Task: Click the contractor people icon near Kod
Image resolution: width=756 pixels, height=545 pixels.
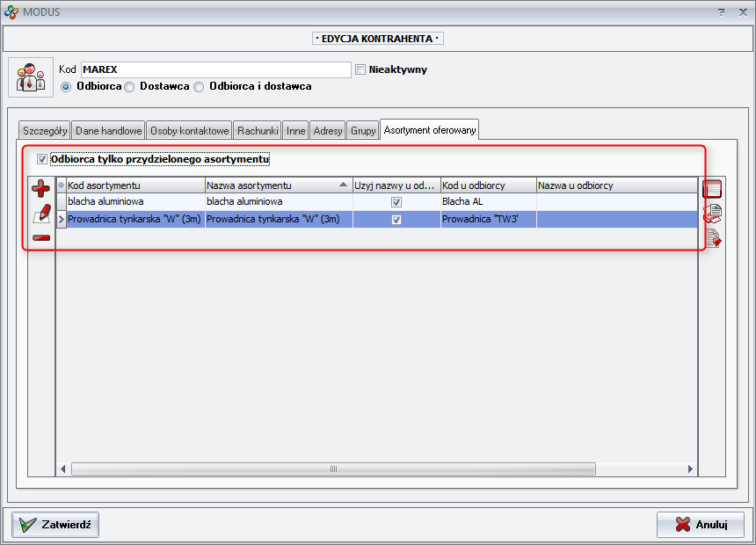Action: tap(31, 77)
